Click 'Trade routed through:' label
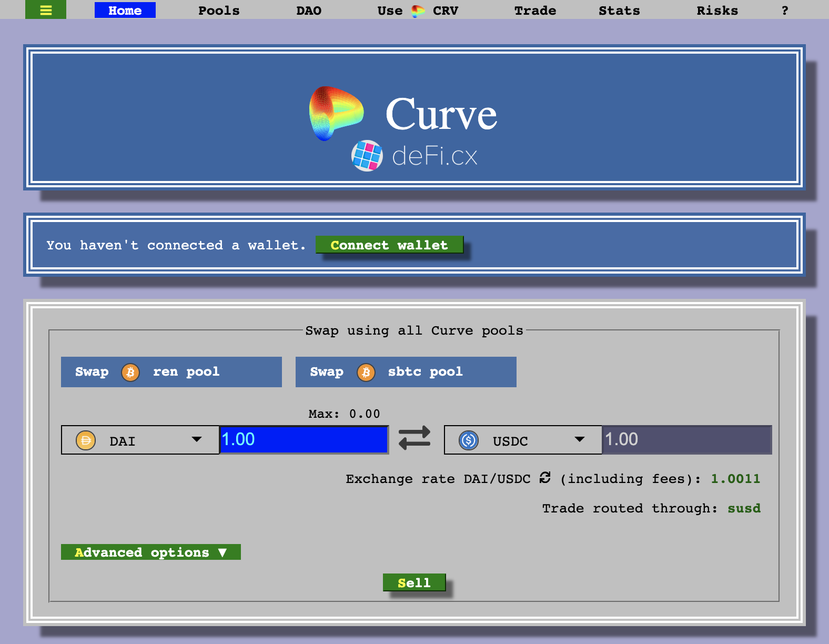The image size is (829, 644). [x=630, y=508]
